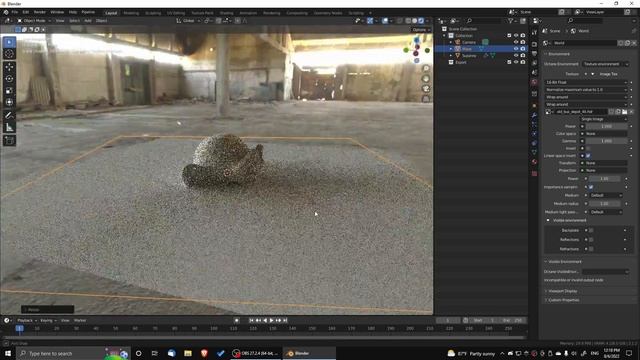Toggle Importance sampling checkbox
This screenshot has height=360, width=640.
click(x=591, y=187)
